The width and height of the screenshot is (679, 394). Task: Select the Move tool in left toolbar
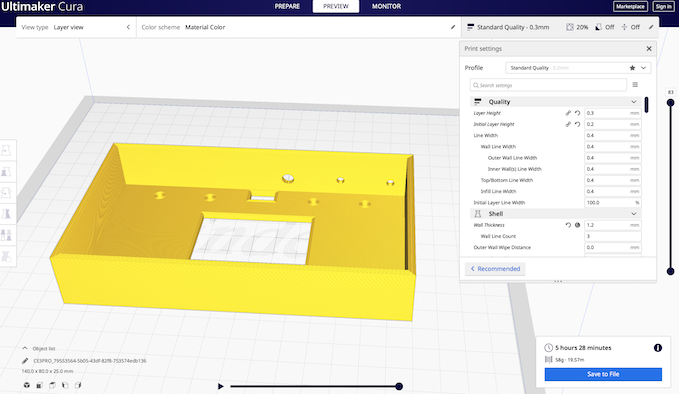click(x=6, y=150)
